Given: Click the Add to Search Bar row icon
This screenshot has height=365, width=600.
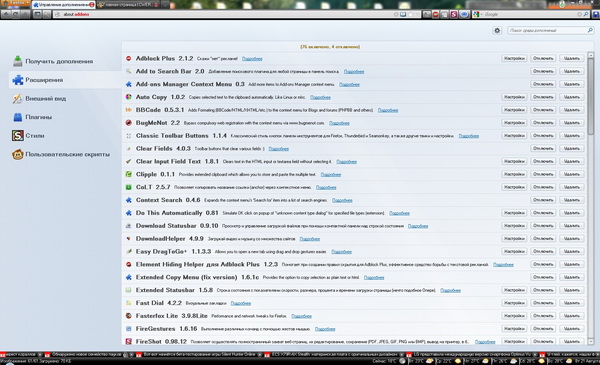Looking at the screenshot, I should (x=129, y=71).
